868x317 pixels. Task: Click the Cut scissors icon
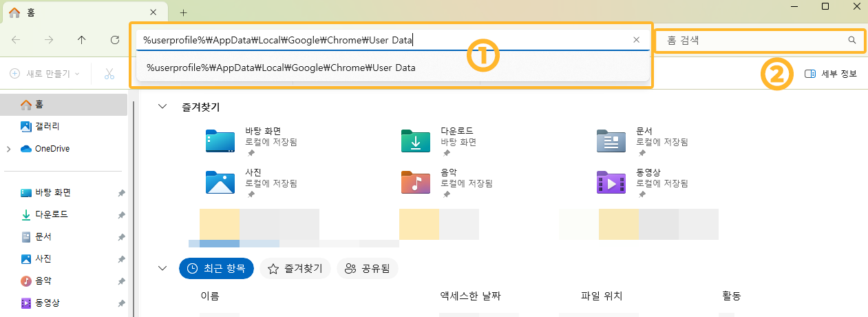coord(109,73)
